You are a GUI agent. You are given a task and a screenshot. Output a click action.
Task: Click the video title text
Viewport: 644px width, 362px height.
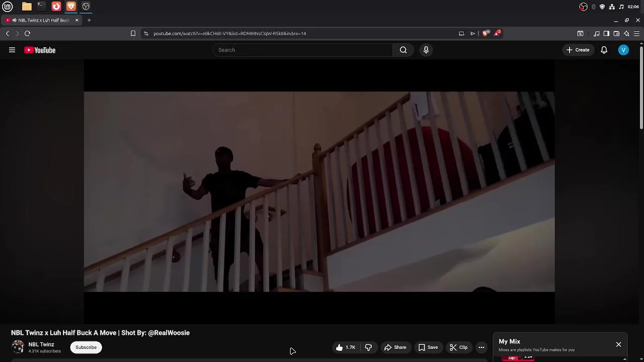tap(100, 333)
